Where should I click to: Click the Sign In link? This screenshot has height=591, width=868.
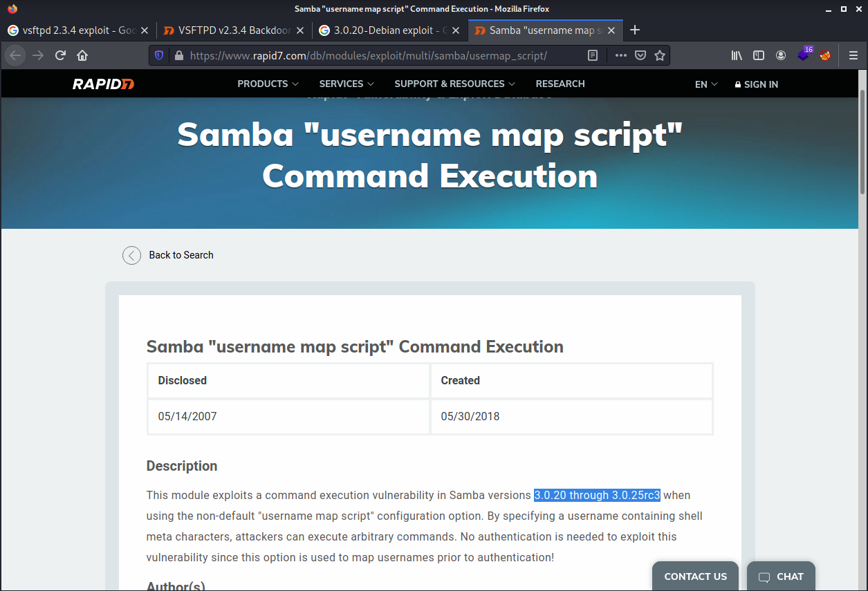pos(756,84)
